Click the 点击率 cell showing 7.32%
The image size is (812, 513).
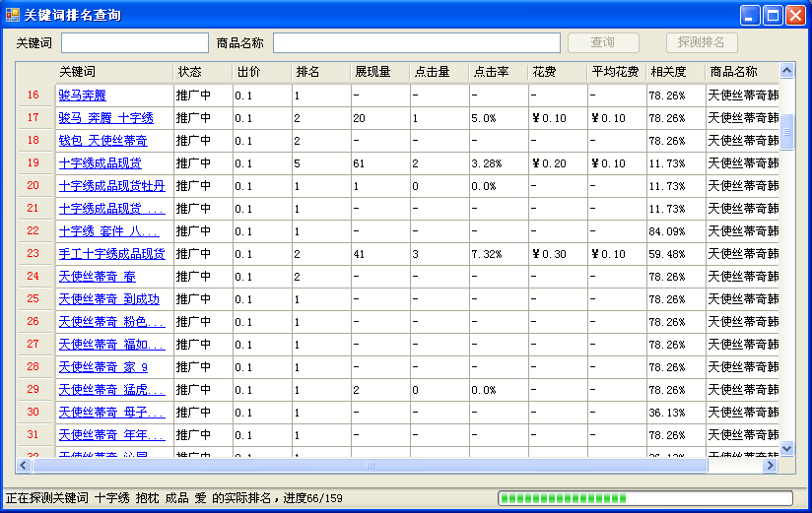(499, 254)
